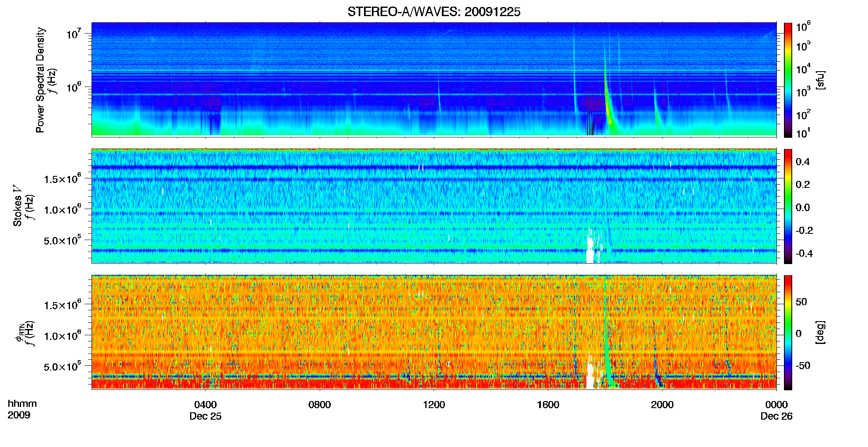Select 5.0×10^5 on the φ RTN axis
Image resolution: width=868 pixels, height=447 pixels.
point(63,366)
